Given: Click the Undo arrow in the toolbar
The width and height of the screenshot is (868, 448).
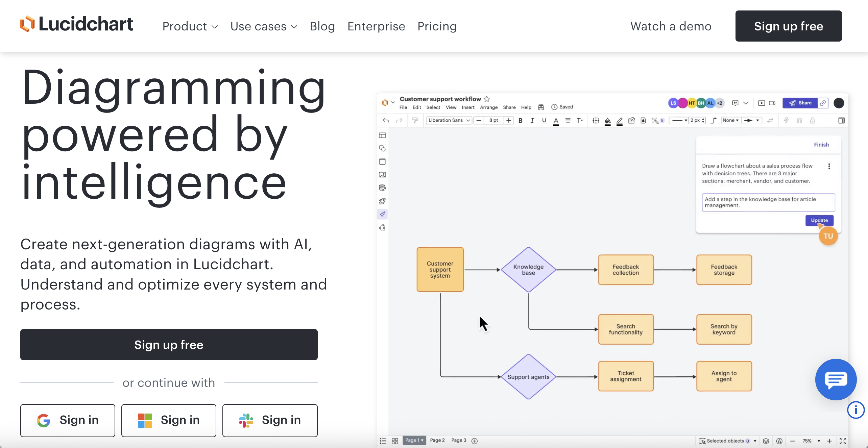Looking at the screenshot, I should pyautogui.click(x=386, y=121).
